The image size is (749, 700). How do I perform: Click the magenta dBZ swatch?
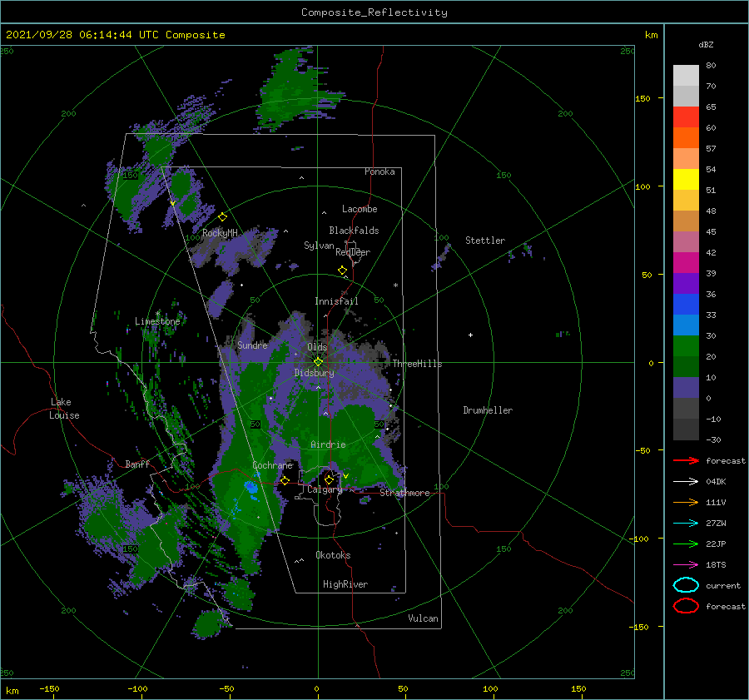(x=686, y=262)
